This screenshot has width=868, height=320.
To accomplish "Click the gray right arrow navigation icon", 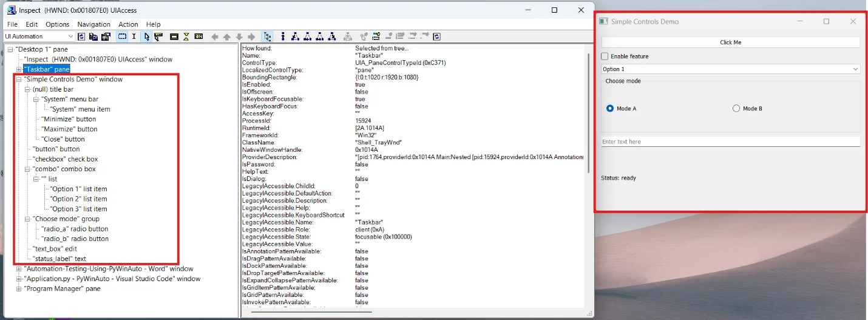I will [x=251, y=37].
